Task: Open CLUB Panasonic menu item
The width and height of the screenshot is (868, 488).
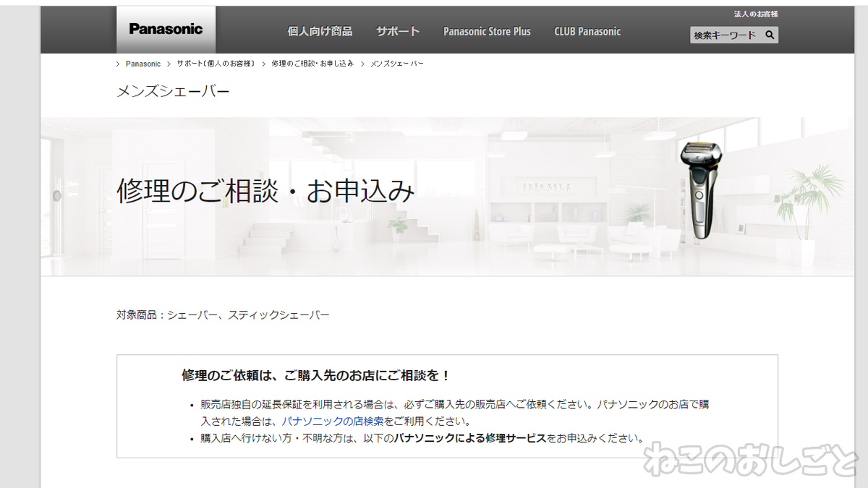Action: (x=587, y=31)
